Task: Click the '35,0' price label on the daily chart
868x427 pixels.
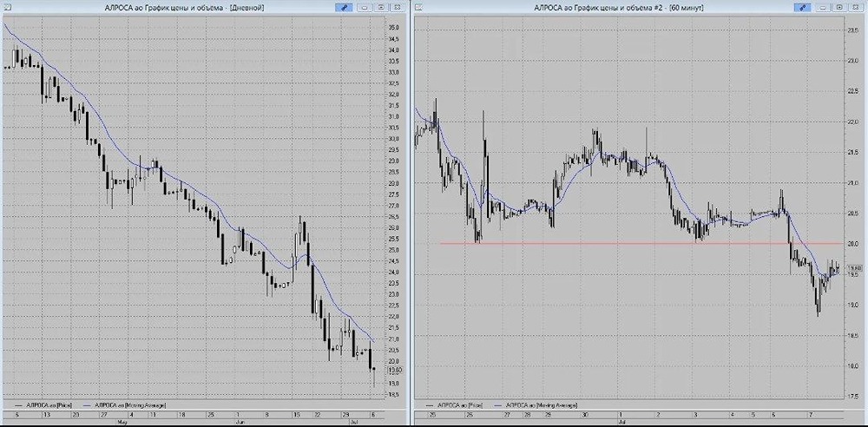Action: 394,27
